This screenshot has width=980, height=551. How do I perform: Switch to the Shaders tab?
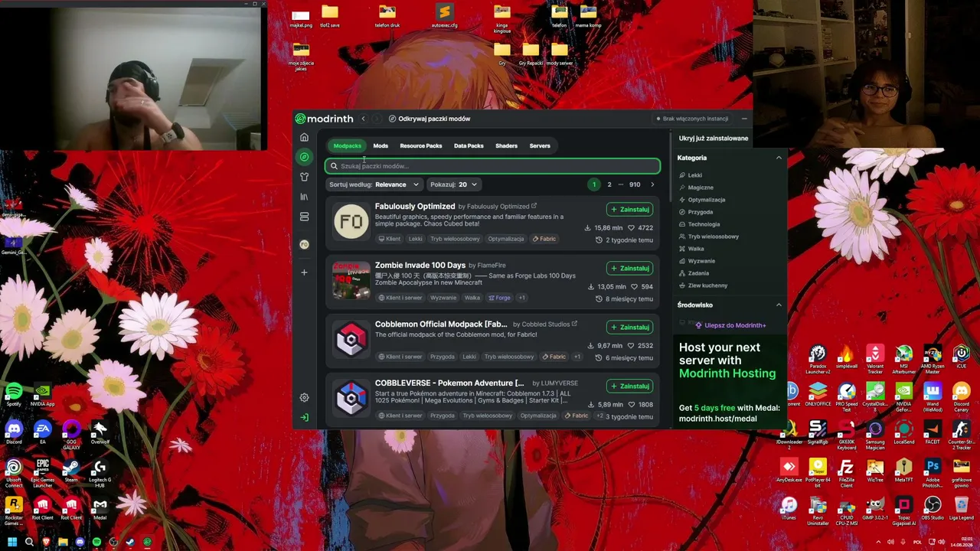506,145
